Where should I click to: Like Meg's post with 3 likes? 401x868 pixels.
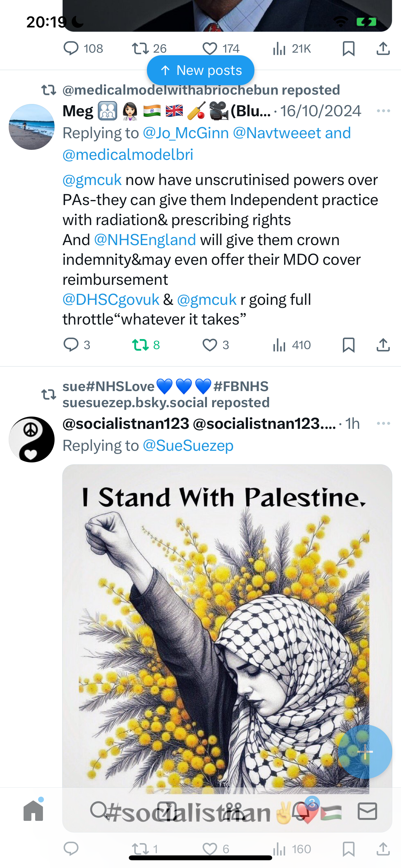[x=216, y=345]
